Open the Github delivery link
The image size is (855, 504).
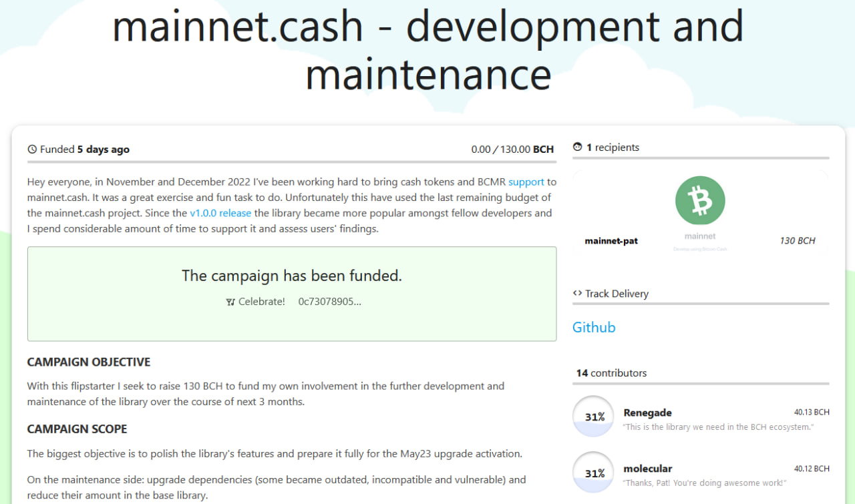[594, 327]
